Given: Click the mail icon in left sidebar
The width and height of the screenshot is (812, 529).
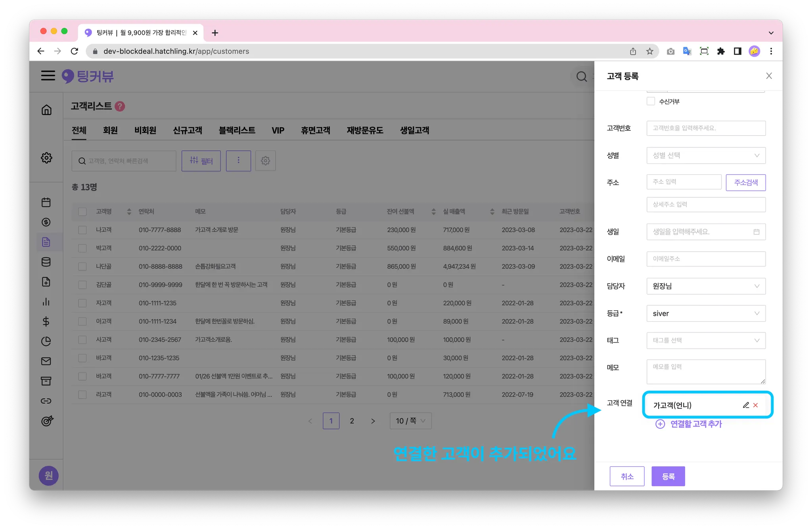Looking at the screenshot, I should (x=46, y=361).
